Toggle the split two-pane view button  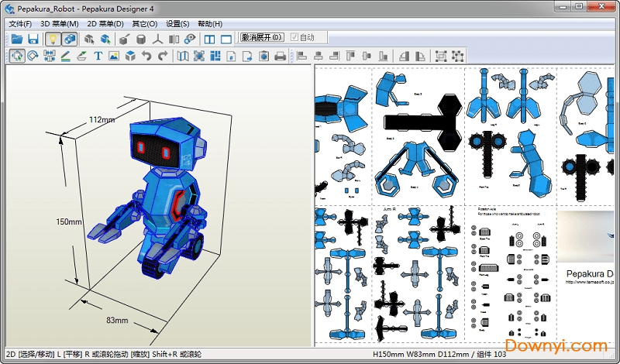[x=209, y=39]
